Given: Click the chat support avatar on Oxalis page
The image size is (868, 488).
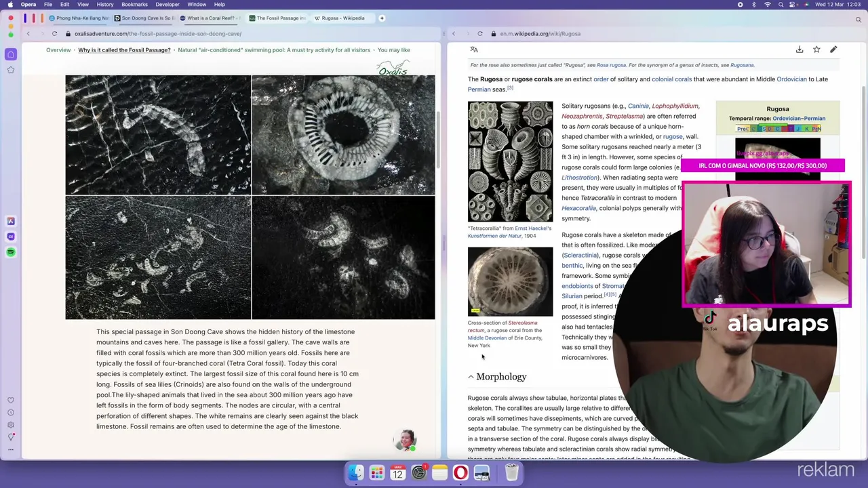Looking at the screenshot, I should [405, 440].
